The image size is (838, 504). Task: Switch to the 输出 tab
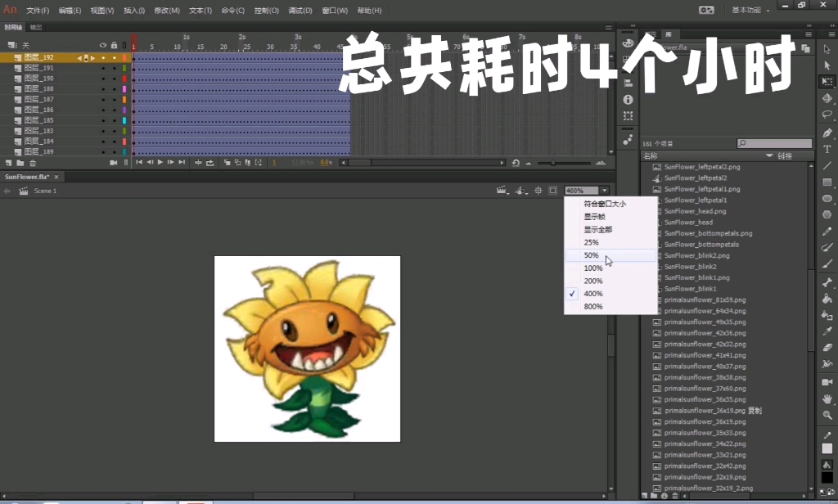click(x=36, y=27)
